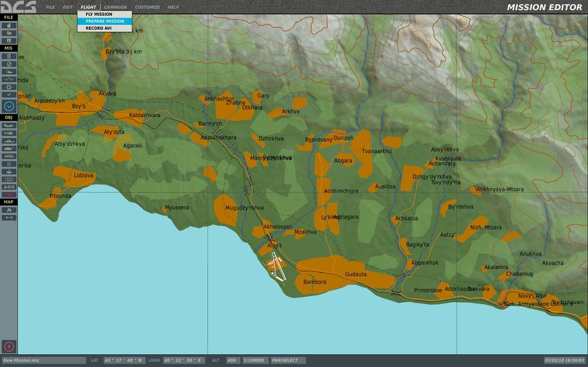Click the PAN/SELECT mode indicator
The width and height of the screenshot is (588, 367).
point(288,361)
